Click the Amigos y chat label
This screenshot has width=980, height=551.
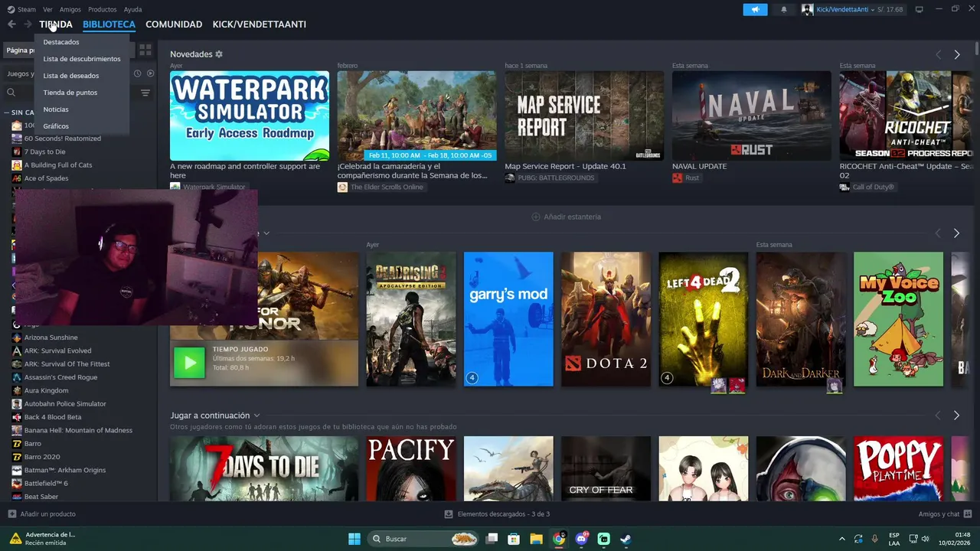point(939,514)
